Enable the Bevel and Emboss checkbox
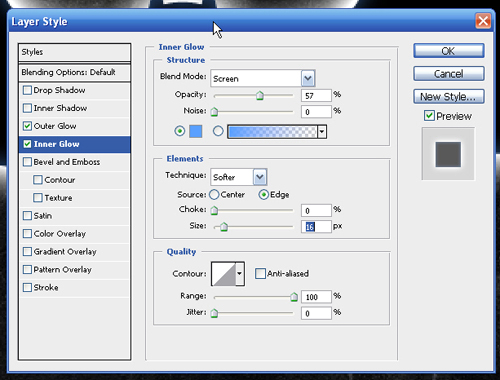500x380 pixels. pos(27,162)
